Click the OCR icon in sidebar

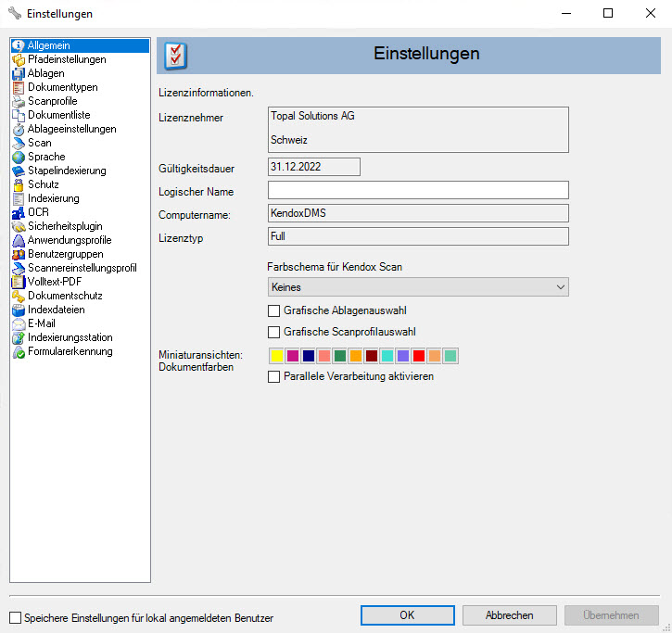[19, 212]
